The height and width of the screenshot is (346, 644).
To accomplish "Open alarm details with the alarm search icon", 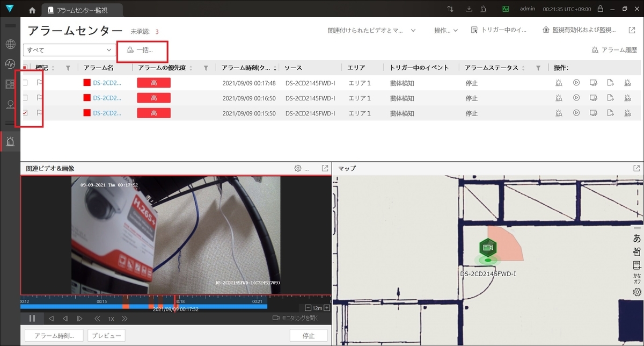I will (x=559, y=82).
